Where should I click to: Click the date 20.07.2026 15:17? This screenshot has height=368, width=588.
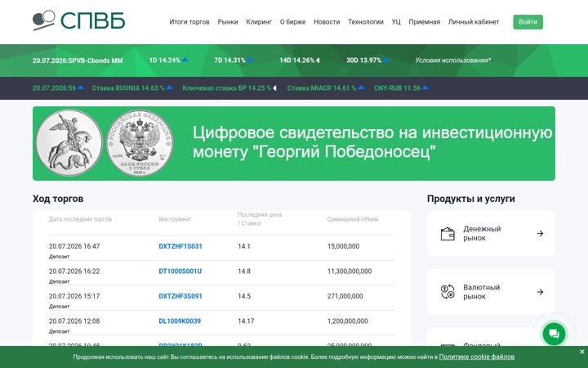[x=74, y=296]
